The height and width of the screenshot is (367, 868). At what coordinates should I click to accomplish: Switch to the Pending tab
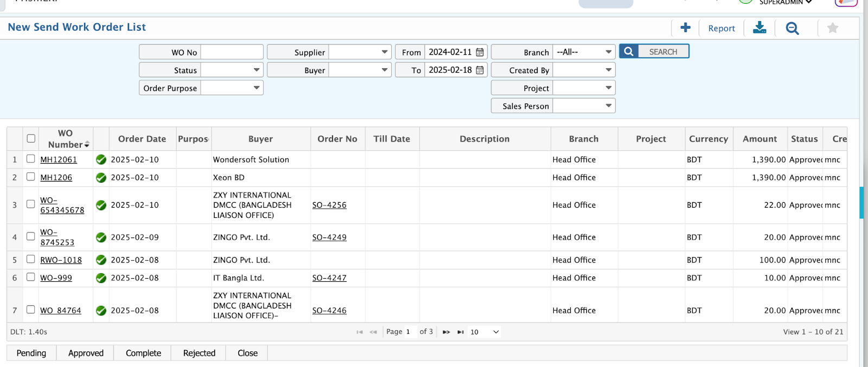pos(31,353)
